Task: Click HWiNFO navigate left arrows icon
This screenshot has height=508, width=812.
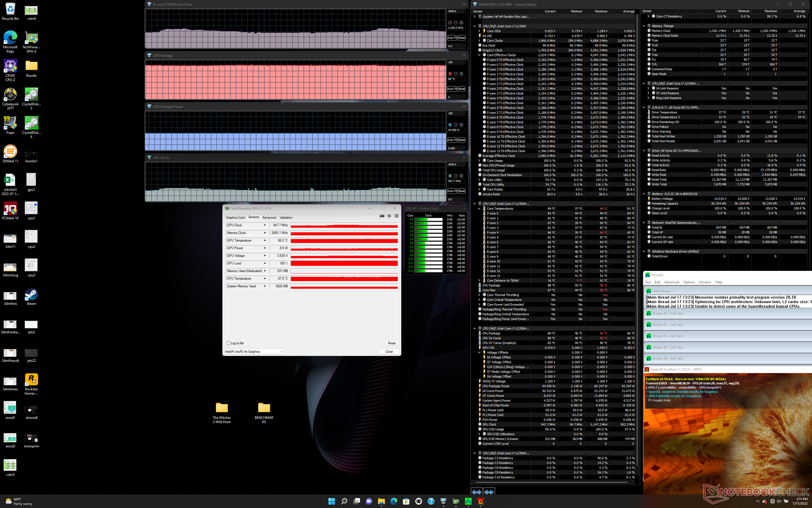Action: 477,492
